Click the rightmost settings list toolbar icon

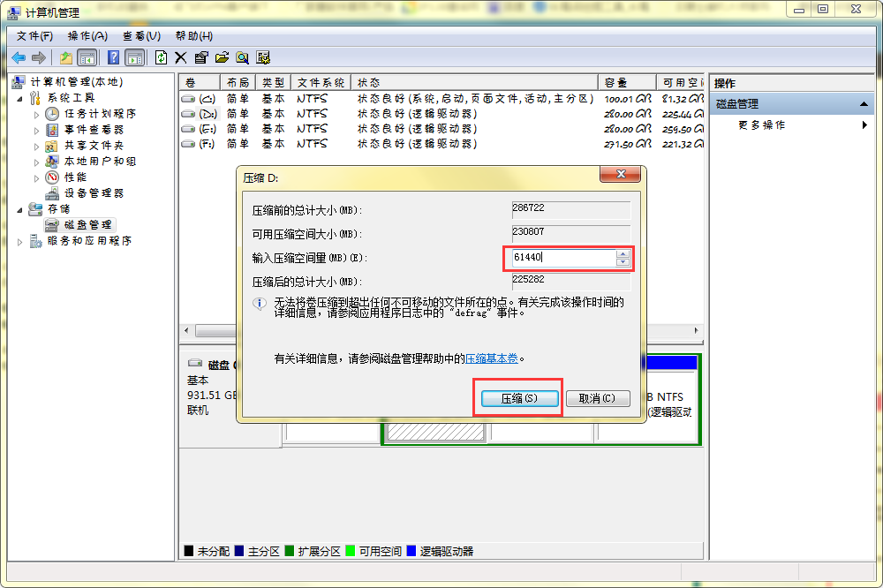(x=263, y=57)
